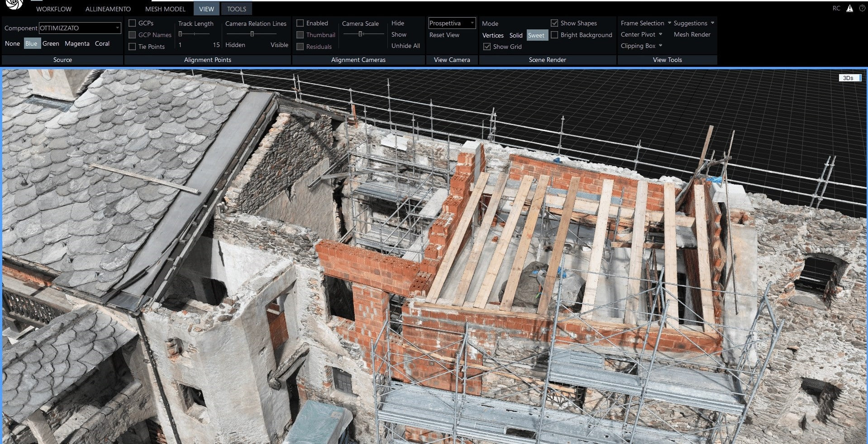Click the Camera Relation Lines slider
The height and width of the screenshot is (444, 868).
(x=252, y=34)
